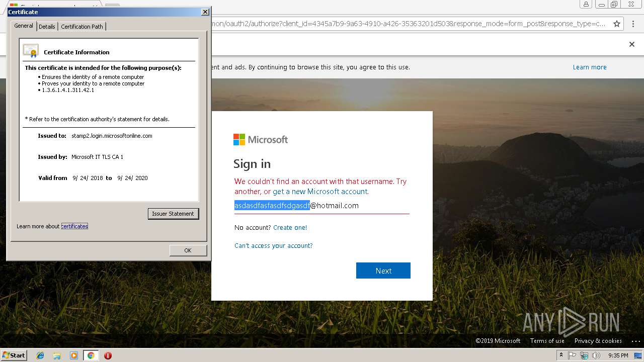
Task: Open Terms of use footer link
Action: (547, 341)
